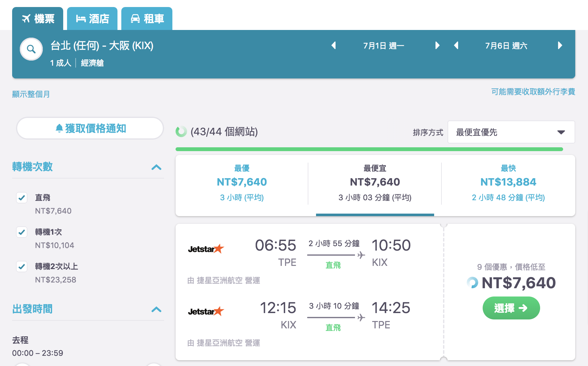Image resolution: width=588 pixels, height=366 pixels.
Task: Click the 經濟艙 cabin class label
Action: tap(92, 63)
